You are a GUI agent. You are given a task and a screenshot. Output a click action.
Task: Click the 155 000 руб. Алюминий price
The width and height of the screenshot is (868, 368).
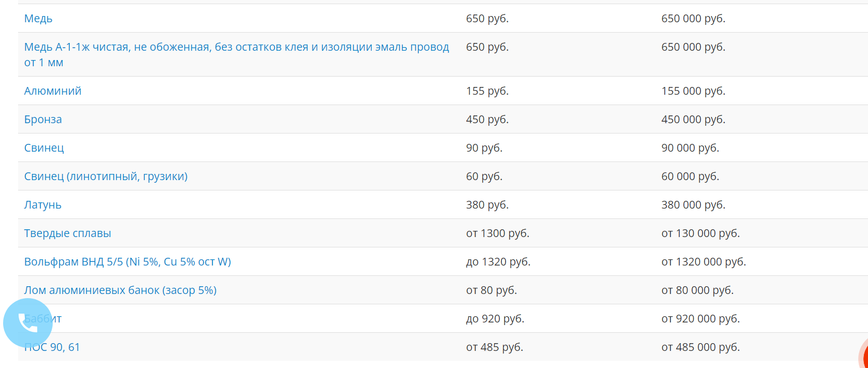coord(693,91)
